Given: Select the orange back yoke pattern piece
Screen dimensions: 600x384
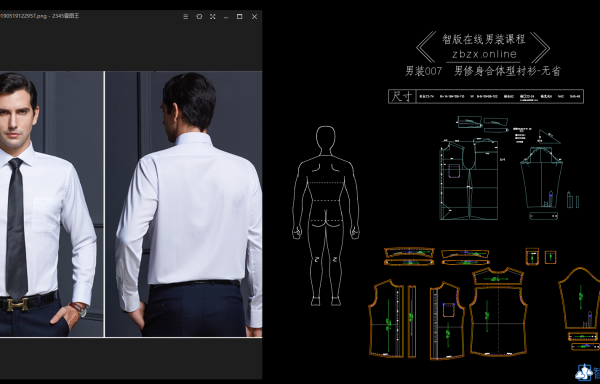Looking at the screenshot, I should pyautogui.click(x=498, y=276).
